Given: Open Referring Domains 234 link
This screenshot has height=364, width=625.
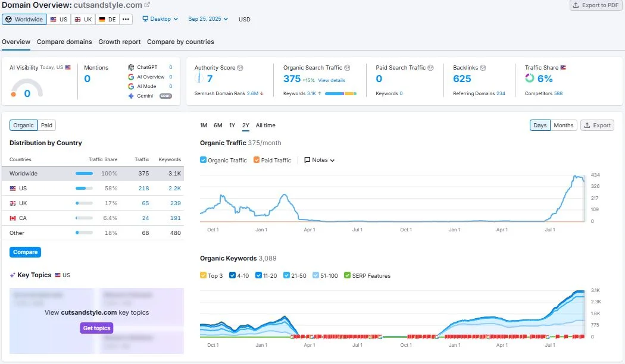Looking at the screenshot, I should click(501, 93).
